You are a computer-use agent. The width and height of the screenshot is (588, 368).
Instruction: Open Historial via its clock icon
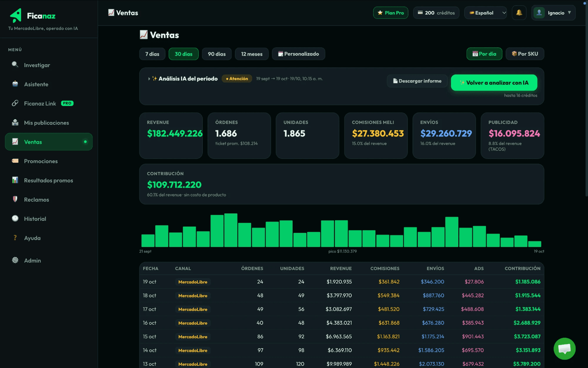[x=15, y=219]
